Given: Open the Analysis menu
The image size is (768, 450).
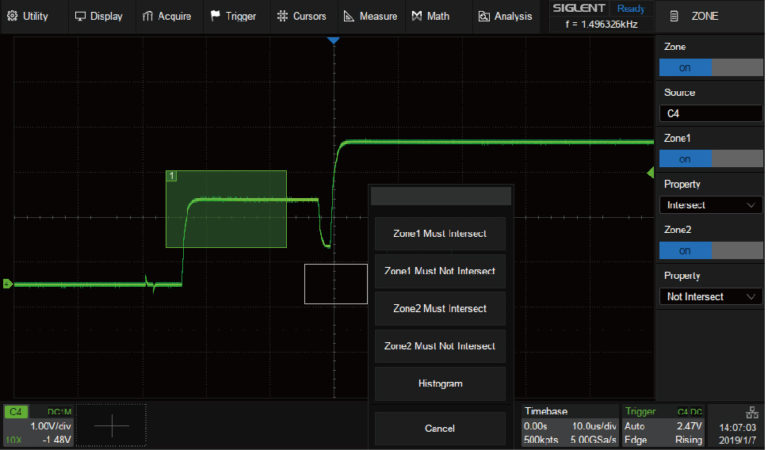Looking at the screenshot, I should click(505, 16).
